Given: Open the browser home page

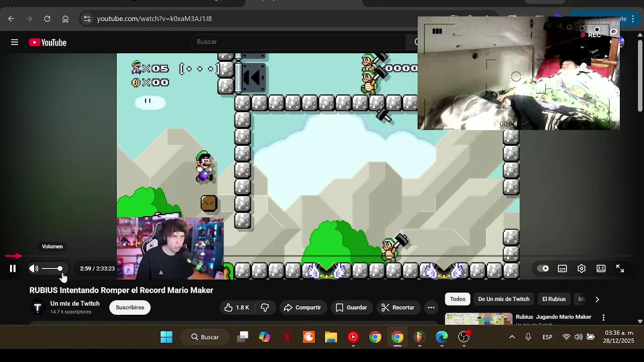Looking at the screenshot, I should tap(65, 19).
